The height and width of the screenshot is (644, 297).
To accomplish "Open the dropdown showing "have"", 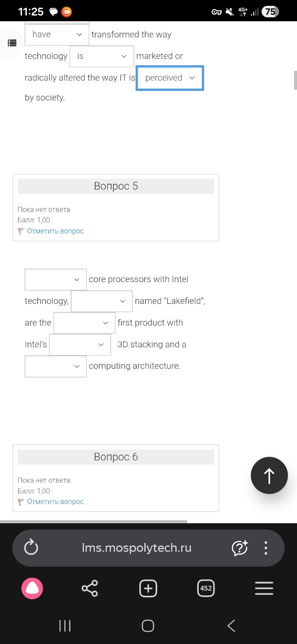I will [57, 34].
